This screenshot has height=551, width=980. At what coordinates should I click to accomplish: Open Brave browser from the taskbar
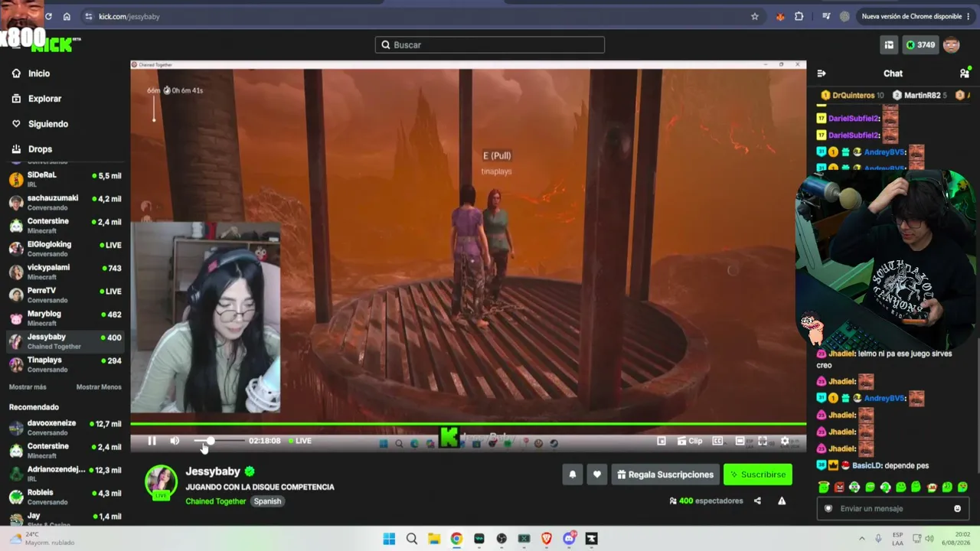click(x=547, y=539)
